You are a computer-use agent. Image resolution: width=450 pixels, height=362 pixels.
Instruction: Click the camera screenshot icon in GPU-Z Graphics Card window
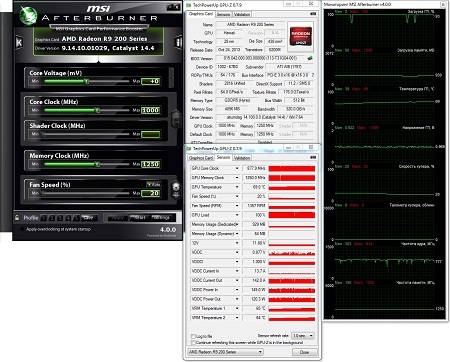click(x=313, y=14)
